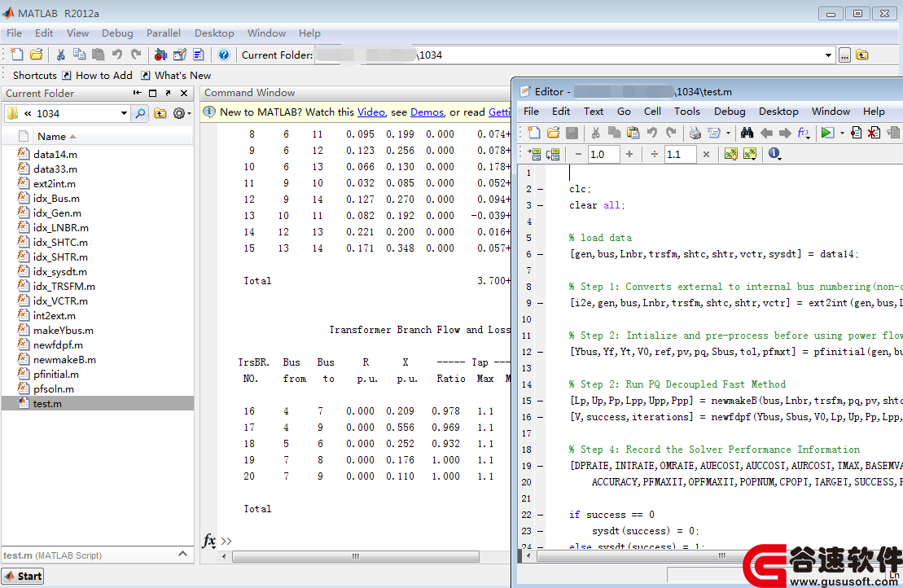Click Cut icon in main MATLAB toolbar
This screenshot has width=903, height=588.
[60, 55]
